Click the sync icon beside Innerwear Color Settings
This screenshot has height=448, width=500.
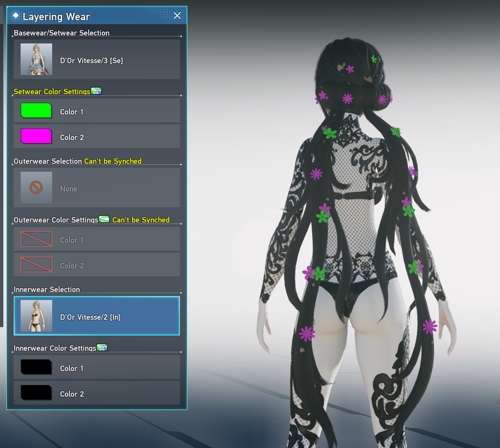[x=102, y=347]
